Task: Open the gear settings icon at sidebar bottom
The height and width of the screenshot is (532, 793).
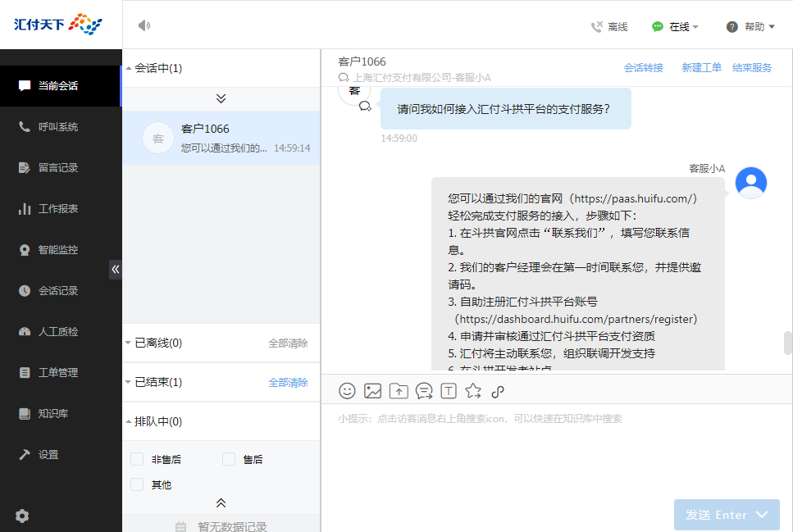Action: tap(22, 516)
